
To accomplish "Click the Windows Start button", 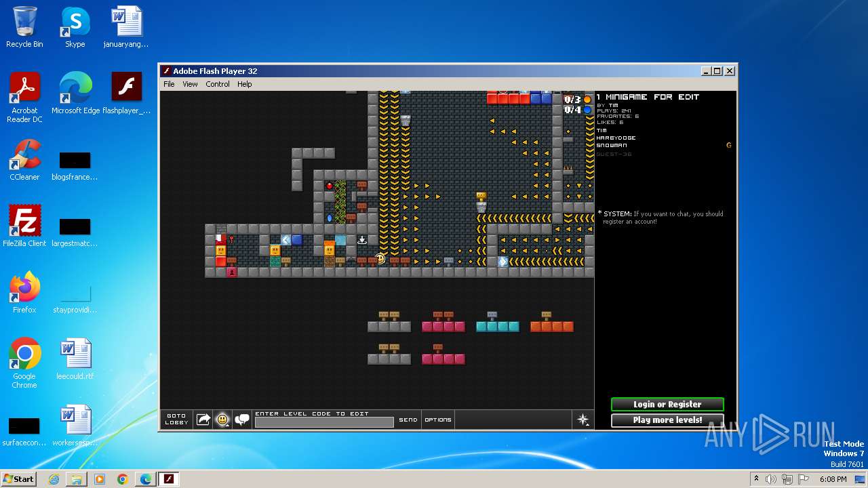I will click(x=18, y=479).
